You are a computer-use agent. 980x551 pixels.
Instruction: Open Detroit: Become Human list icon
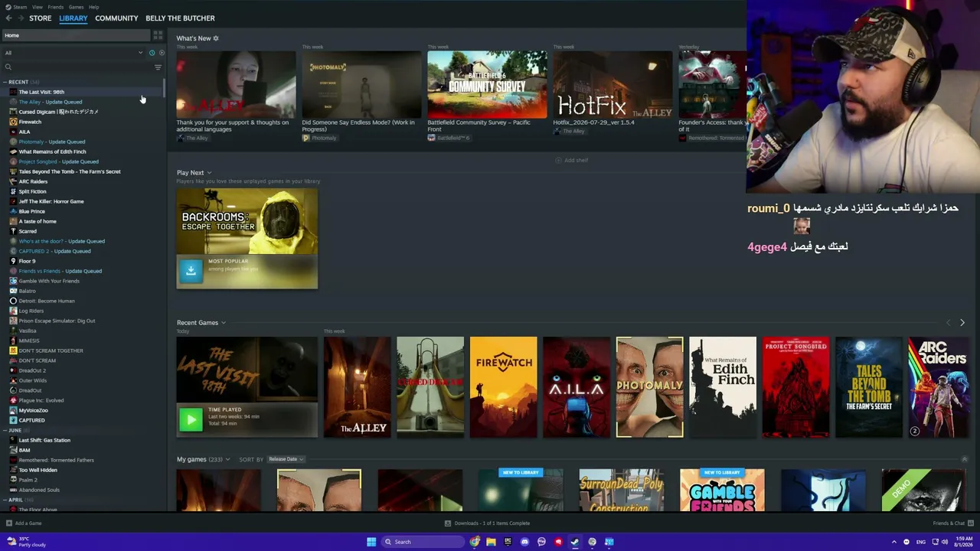(13, 301)
